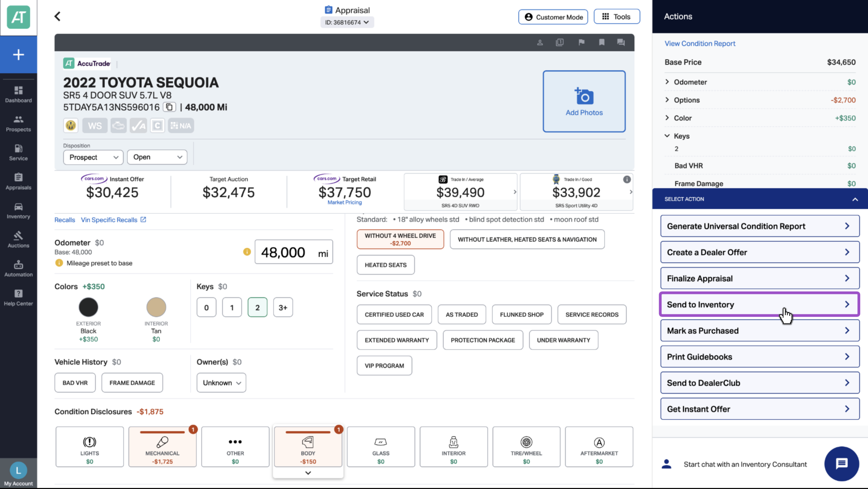Click the AccuTrade logo home icon

coord(18,17)
